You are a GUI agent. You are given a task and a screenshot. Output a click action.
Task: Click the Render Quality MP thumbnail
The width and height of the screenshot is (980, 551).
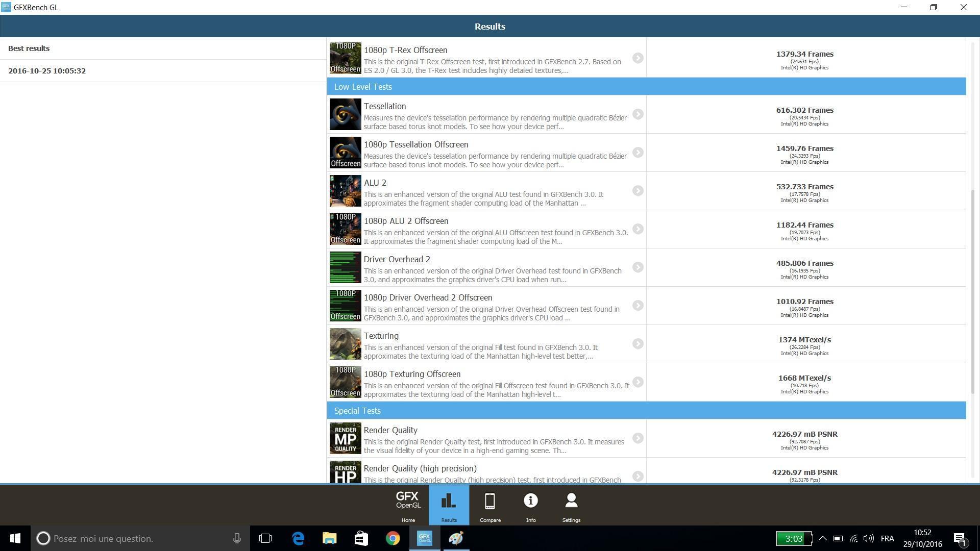click(345, 438)
